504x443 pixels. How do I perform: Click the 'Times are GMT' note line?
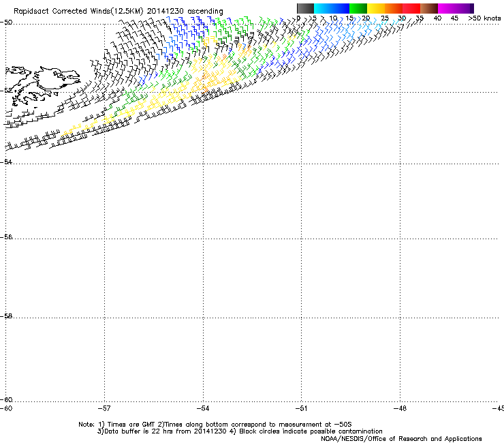tap(215, 425)
